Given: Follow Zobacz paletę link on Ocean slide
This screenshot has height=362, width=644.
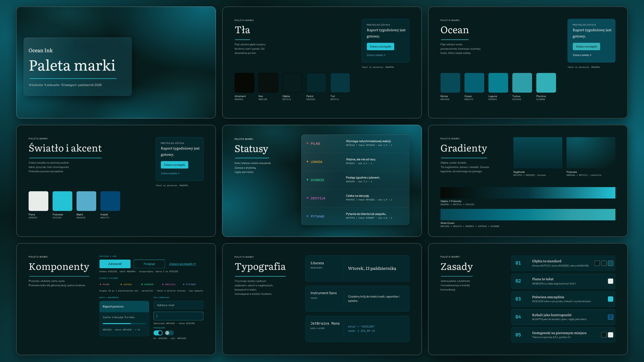Looking at the screenshot, I should (582, 55).
